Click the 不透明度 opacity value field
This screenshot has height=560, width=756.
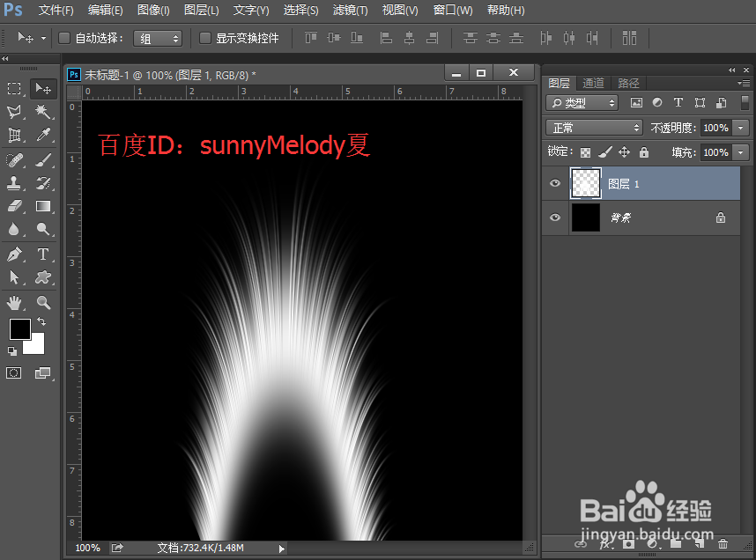715,128
